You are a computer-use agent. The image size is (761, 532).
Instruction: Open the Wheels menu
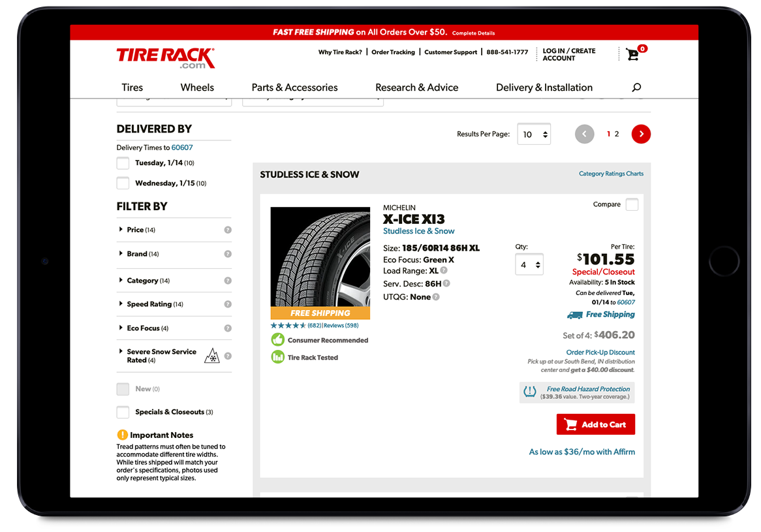(197, 87)
